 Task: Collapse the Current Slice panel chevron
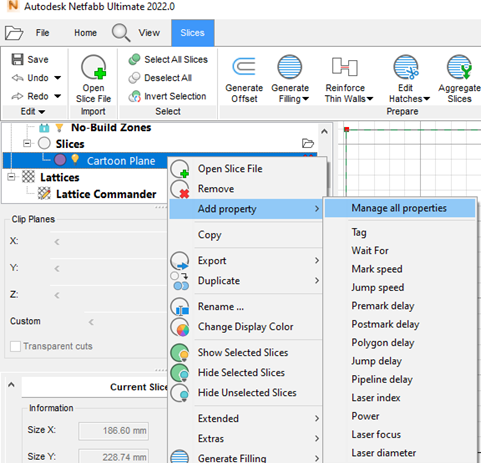pos(11,385)
